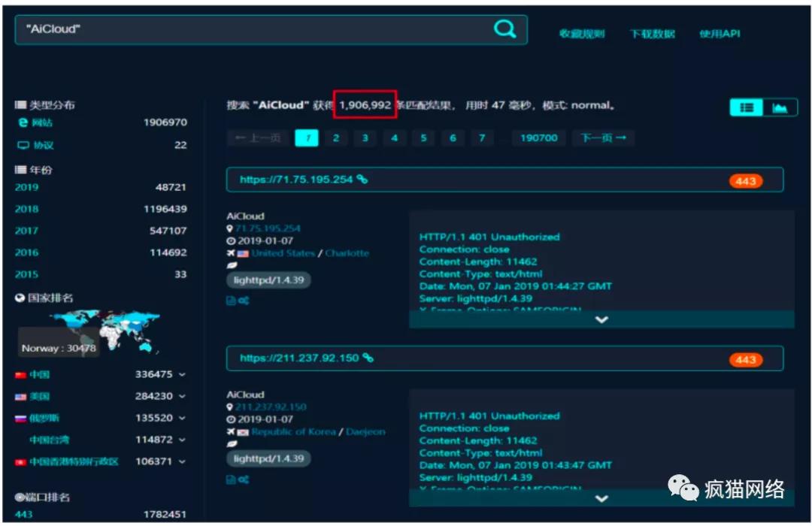Expand the 中国台湾 114872 chevron

click(x=182, y=440)
